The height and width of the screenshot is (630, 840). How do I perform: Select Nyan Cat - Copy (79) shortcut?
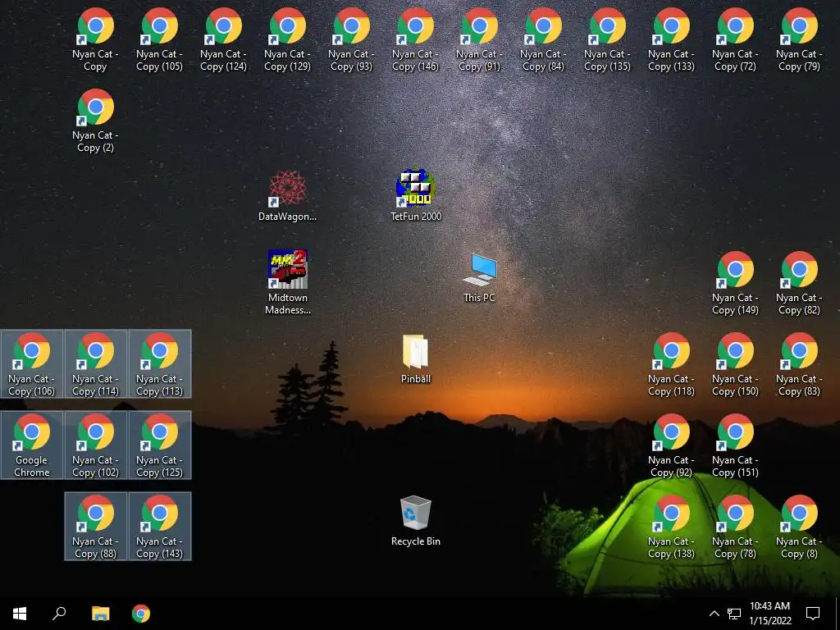click(x=799, y=40)
